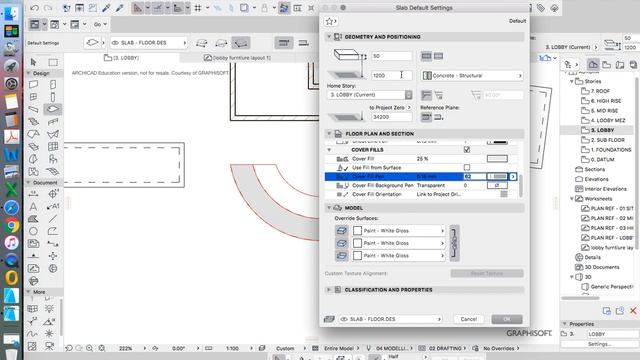Click Cancel in Slab Default Settings
The height and width of the screenshot is (360, 640).
[469, 319]
